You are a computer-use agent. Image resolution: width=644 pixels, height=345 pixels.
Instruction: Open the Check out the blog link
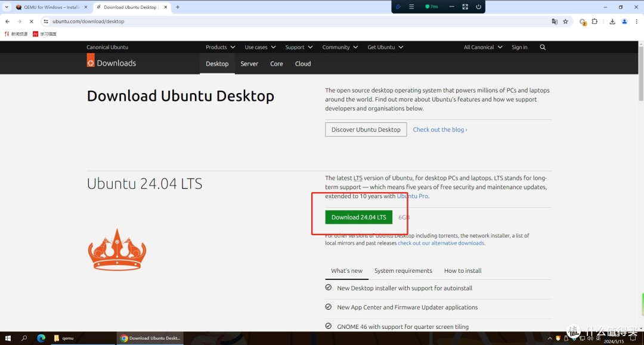click(x=440, y=130)
